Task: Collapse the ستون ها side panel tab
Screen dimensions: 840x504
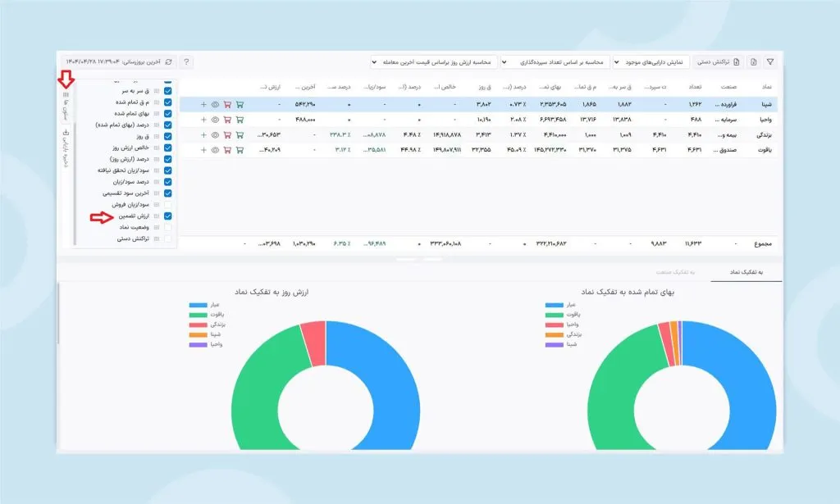Action: click(x=66, y=106)
